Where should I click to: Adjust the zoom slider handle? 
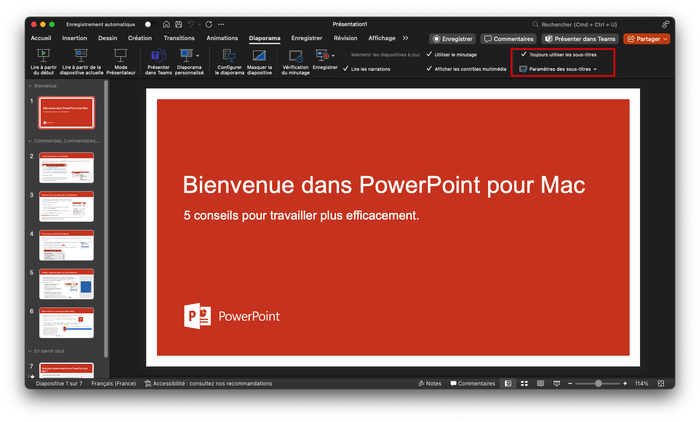click(598, 383)
